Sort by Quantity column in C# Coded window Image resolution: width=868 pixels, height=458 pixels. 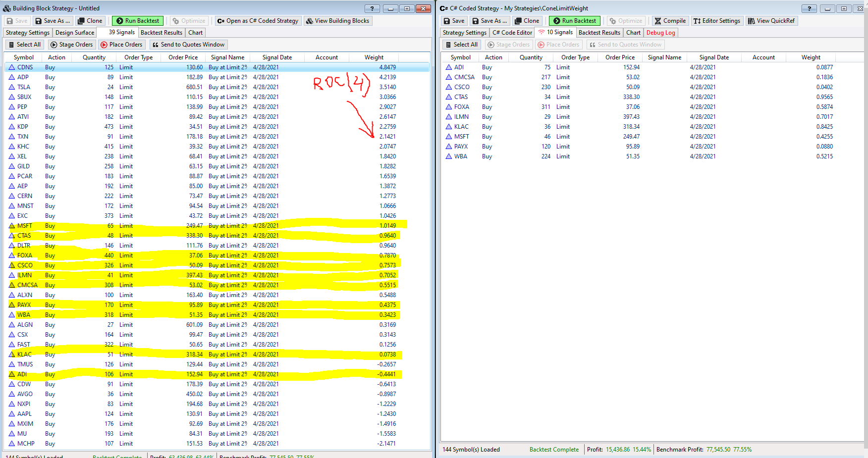[x=531, y=57]
